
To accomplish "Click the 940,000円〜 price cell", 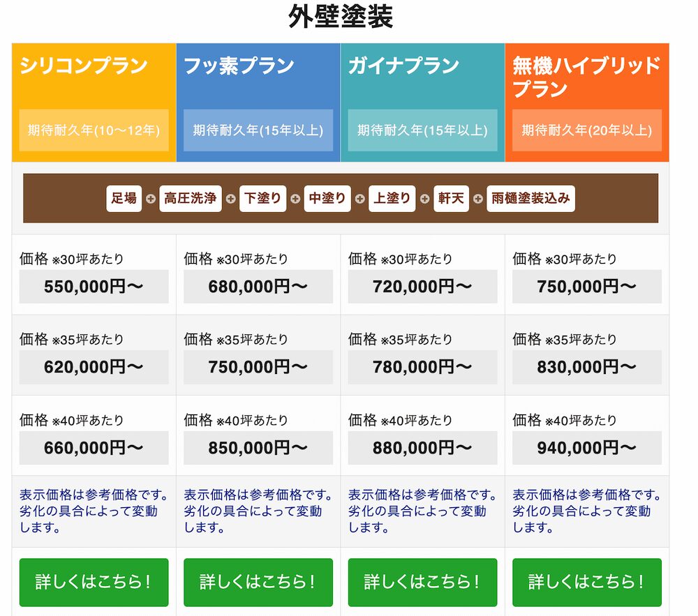I will (x=586, y=448).
